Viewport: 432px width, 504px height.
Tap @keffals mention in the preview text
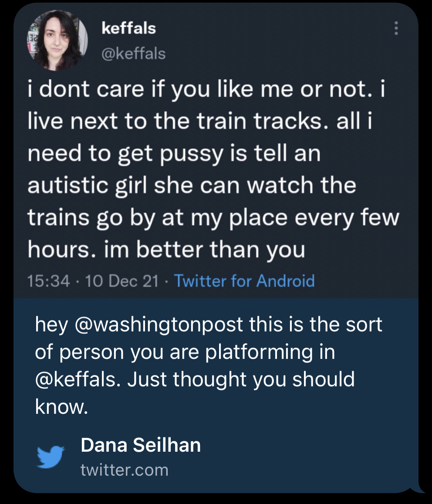(78, 379)
